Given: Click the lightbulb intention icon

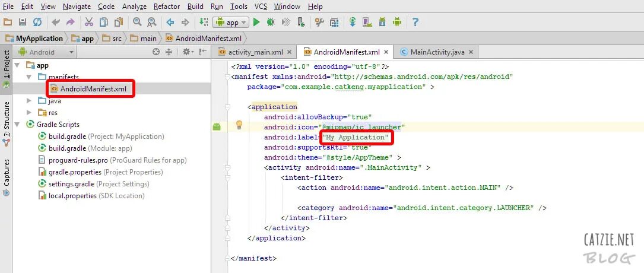Looking at the screenshot, I should 239,126.
